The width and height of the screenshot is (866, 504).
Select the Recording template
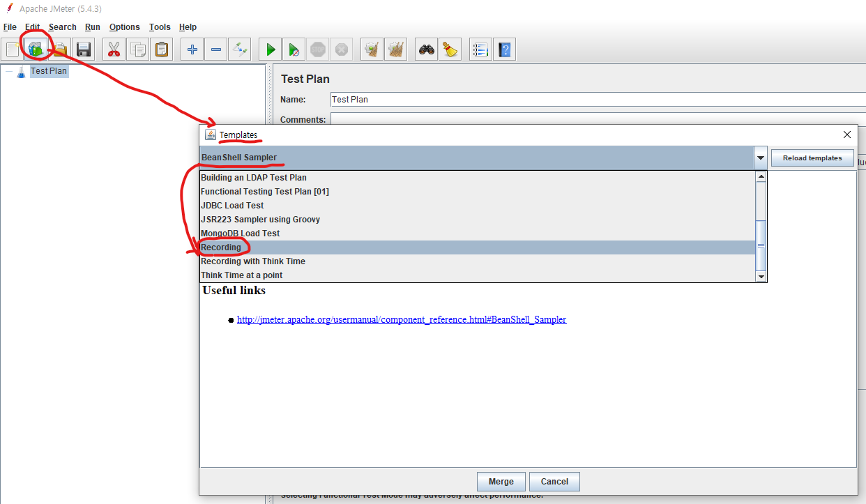coord(478,247)
